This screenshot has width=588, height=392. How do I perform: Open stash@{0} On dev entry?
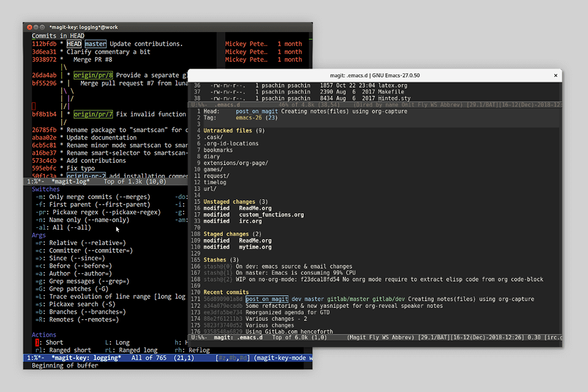click(x=278, y=266)
